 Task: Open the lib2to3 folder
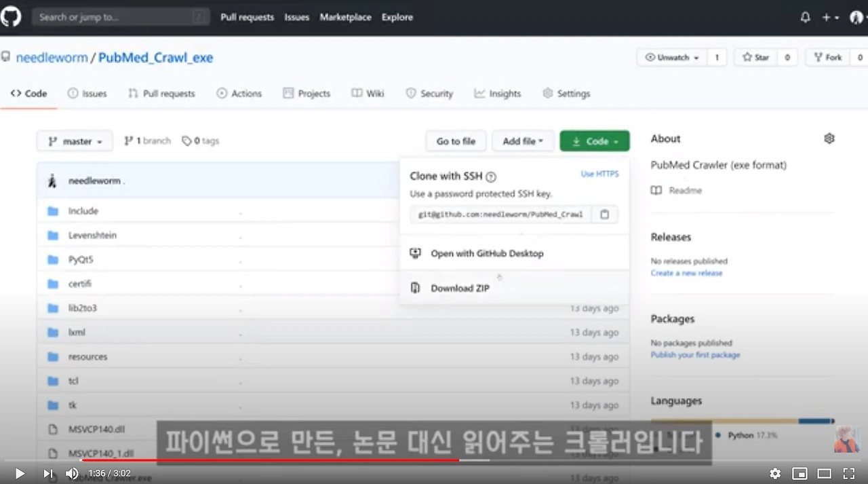click(x=83, y=308)
